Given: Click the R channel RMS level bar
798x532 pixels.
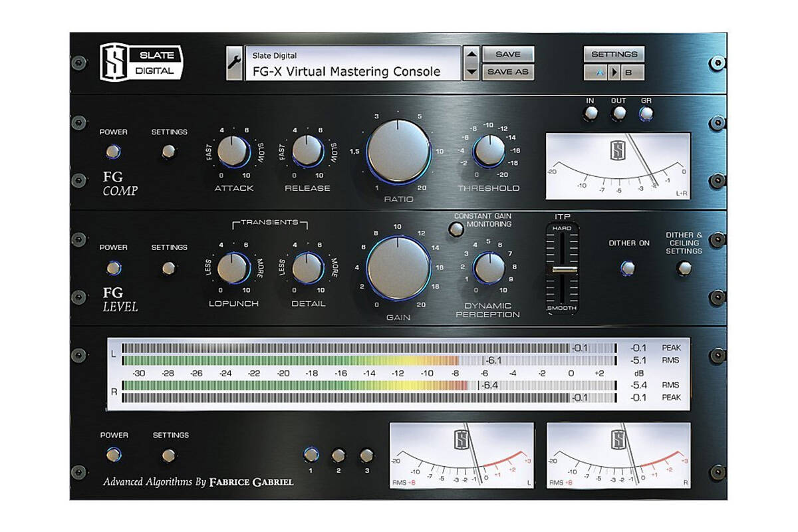Looking at the screenshot, I should click(369, 385).
